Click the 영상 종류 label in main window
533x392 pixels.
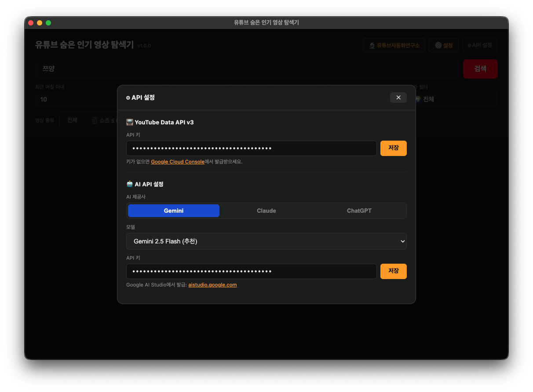pyautogui.click(x=45, y=120)
